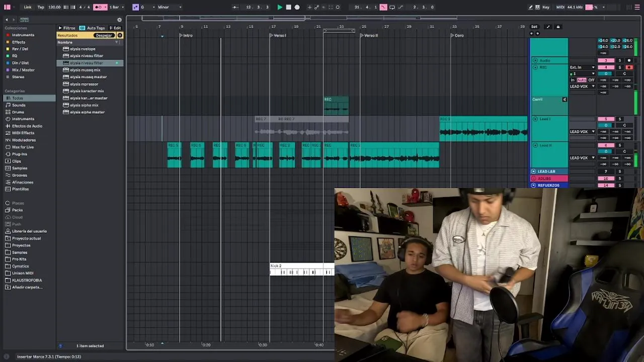644x362 pixels.
Task: Click the red Instruments collection color tag
Action: click(x=8, y=35)
